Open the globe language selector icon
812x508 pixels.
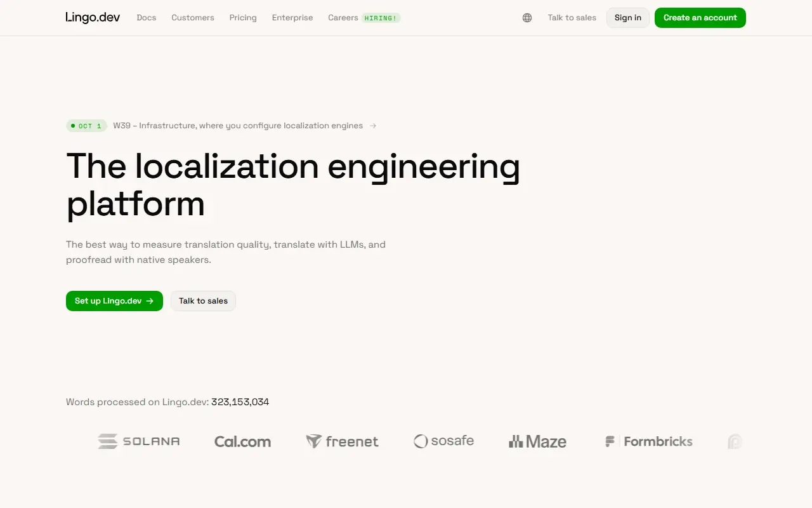tap(527, 18)
